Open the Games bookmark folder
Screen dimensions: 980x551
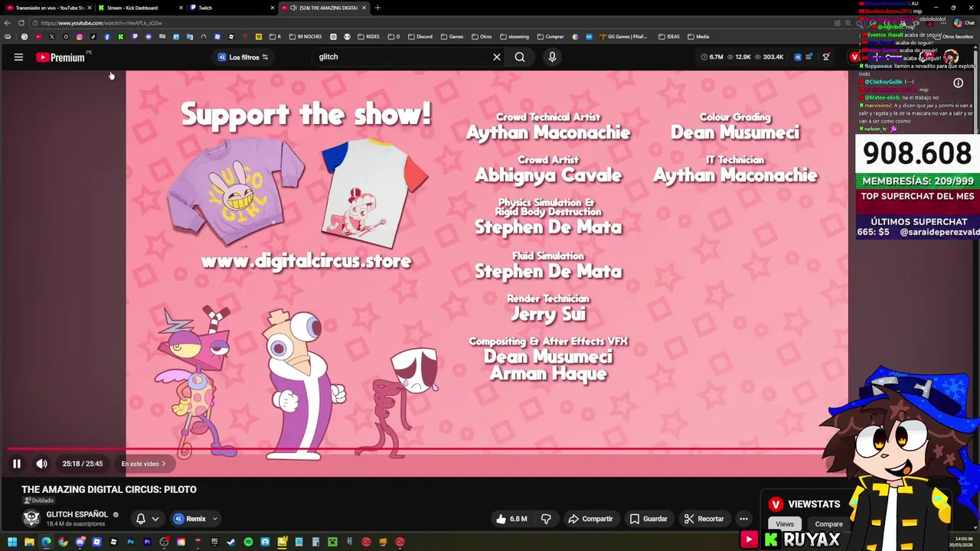pos(452,37)
